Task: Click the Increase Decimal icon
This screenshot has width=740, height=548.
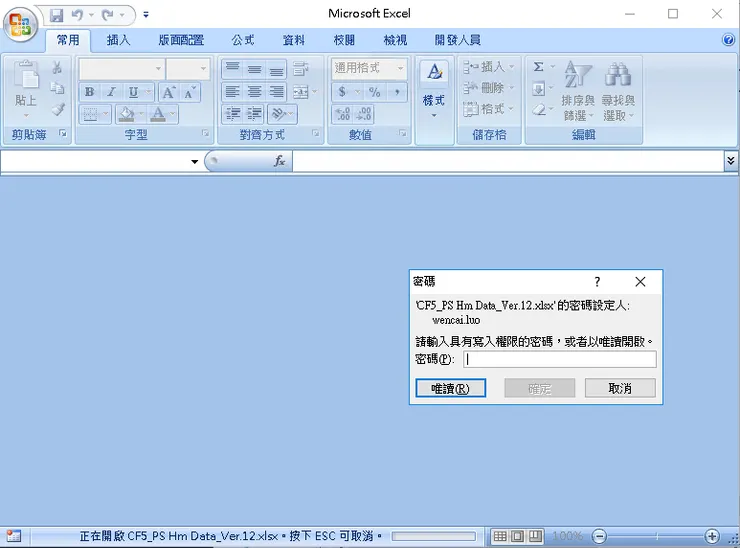Action: pyautogui.click(x=343, y=114)
